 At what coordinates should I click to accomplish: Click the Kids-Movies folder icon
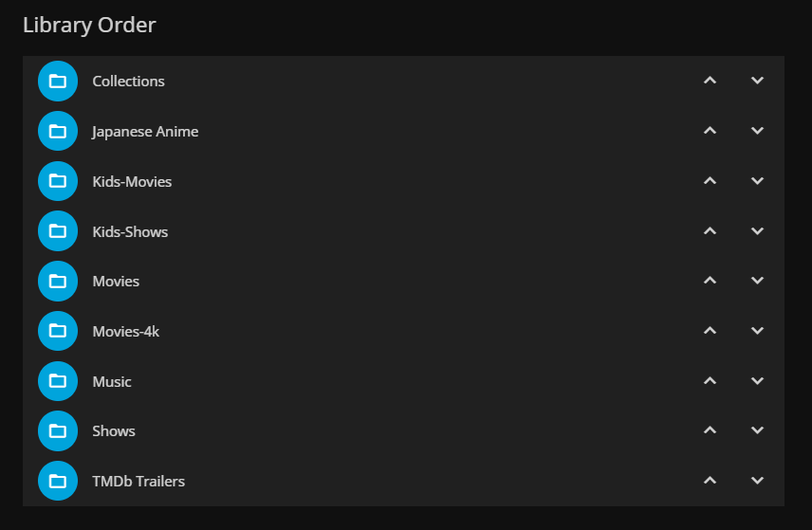click(x=57, y=181)
